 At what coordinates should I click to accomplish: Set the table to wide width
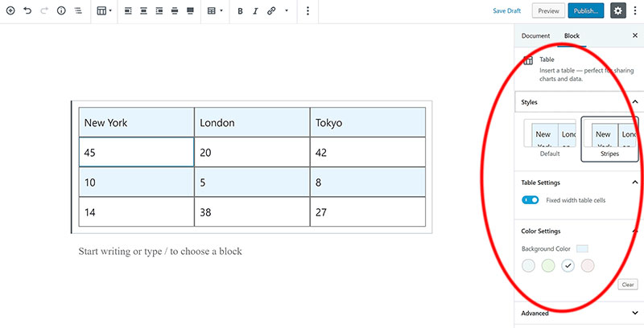coord(175,11)
